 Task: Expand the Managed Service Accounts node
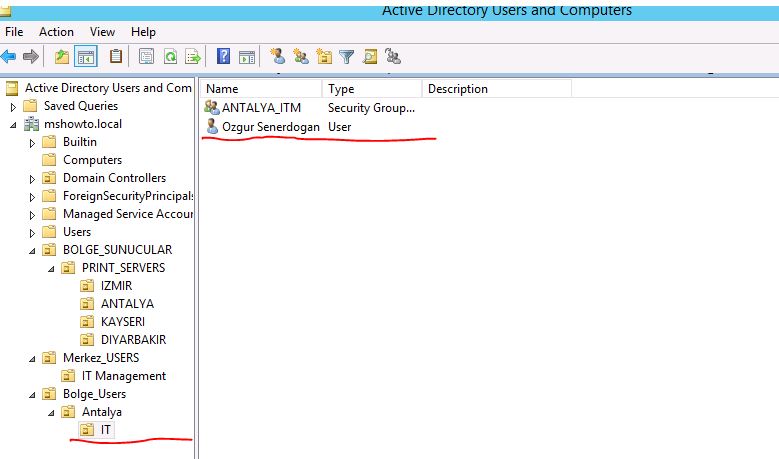click(32, 215)
